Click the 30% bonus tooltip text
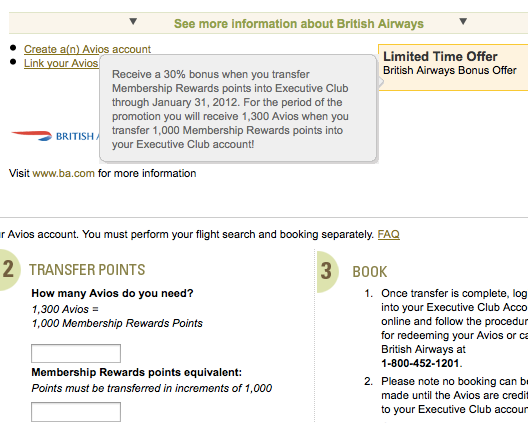Screen dimensions: 528x423 coord(230,109)
